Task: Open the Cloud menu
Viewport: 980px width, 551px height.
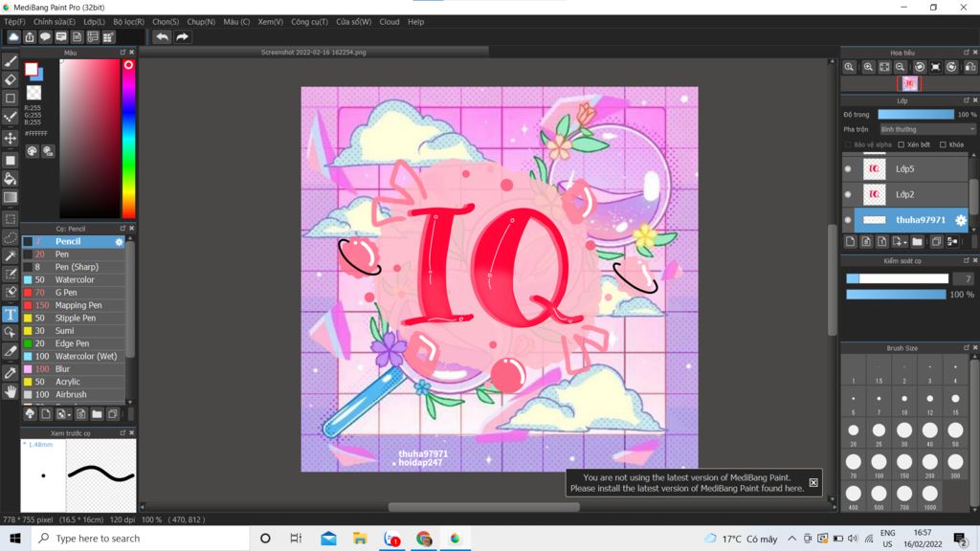Action: point(390,22)
